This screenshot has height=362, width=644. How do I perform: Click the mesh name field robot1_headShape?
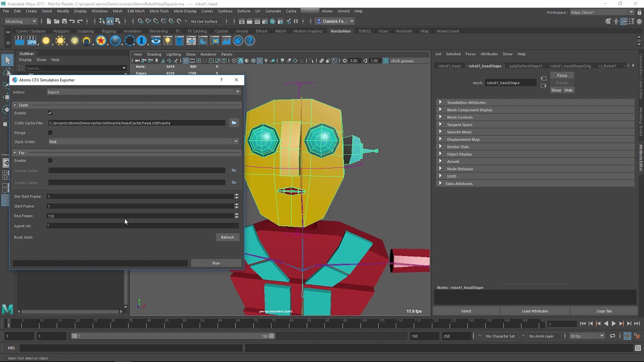[x=511, y=83]
